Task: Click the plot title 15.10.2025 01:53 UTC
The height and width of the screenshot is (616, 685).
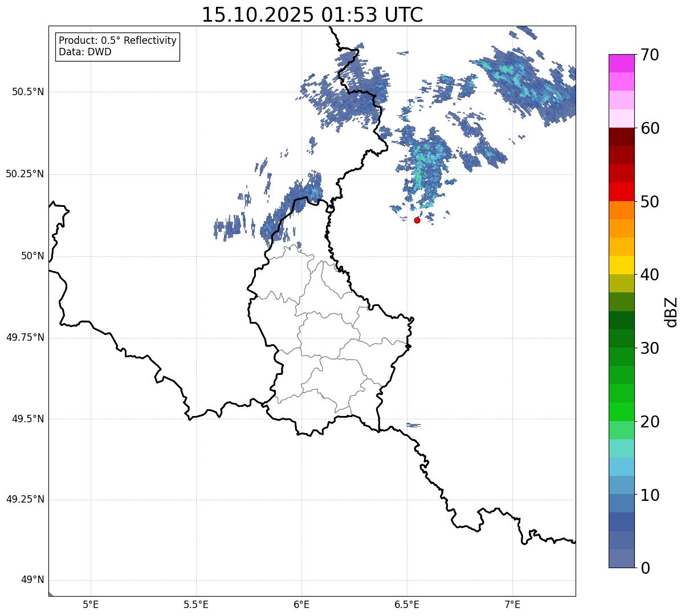Action: (312, 14)
